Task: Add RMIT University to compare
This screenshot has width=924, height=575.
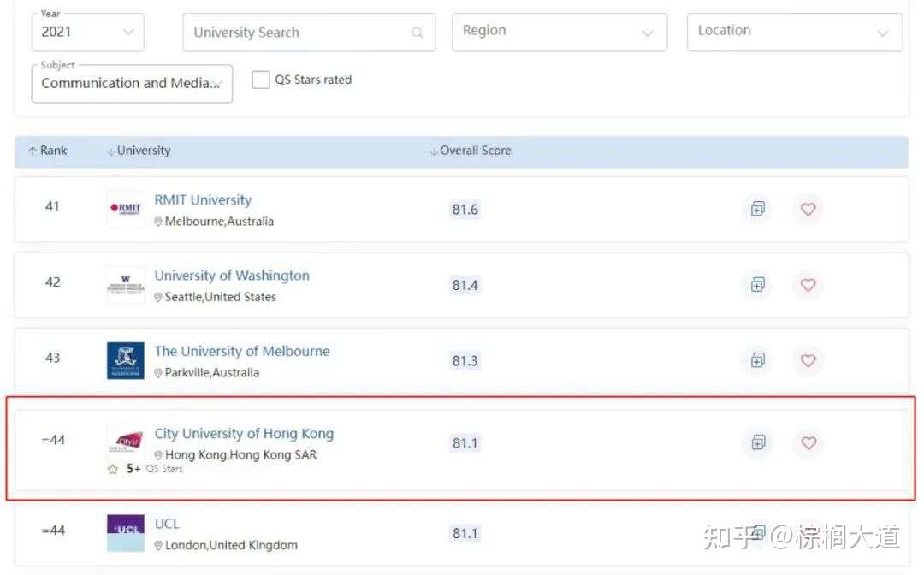Action: (757, 209)
